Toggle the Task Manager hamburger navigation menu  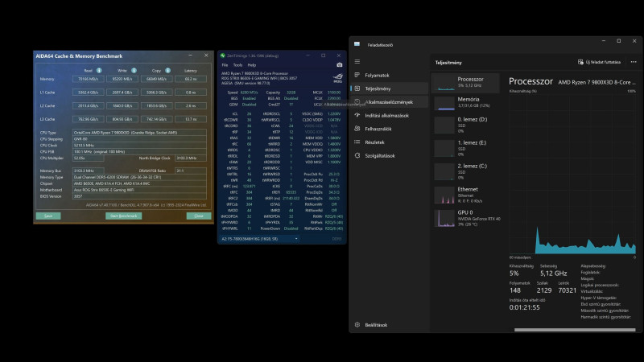357,62
